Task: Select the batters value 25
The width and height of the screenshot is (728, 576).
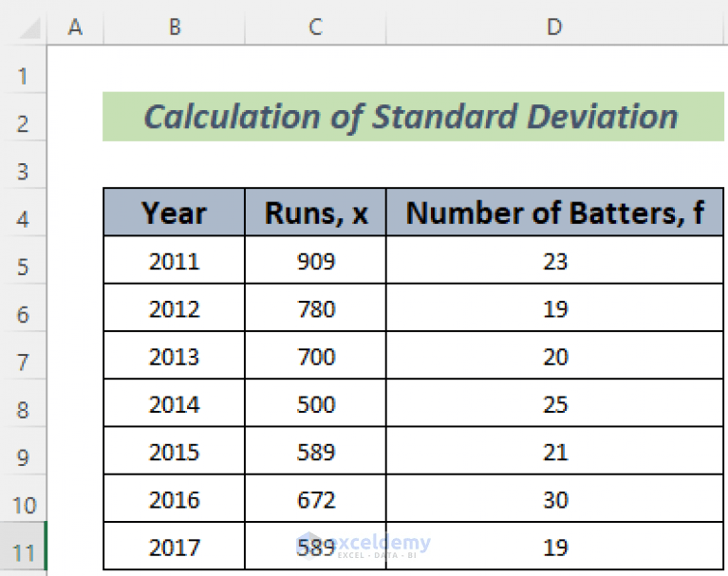Action: coord(555,404)
